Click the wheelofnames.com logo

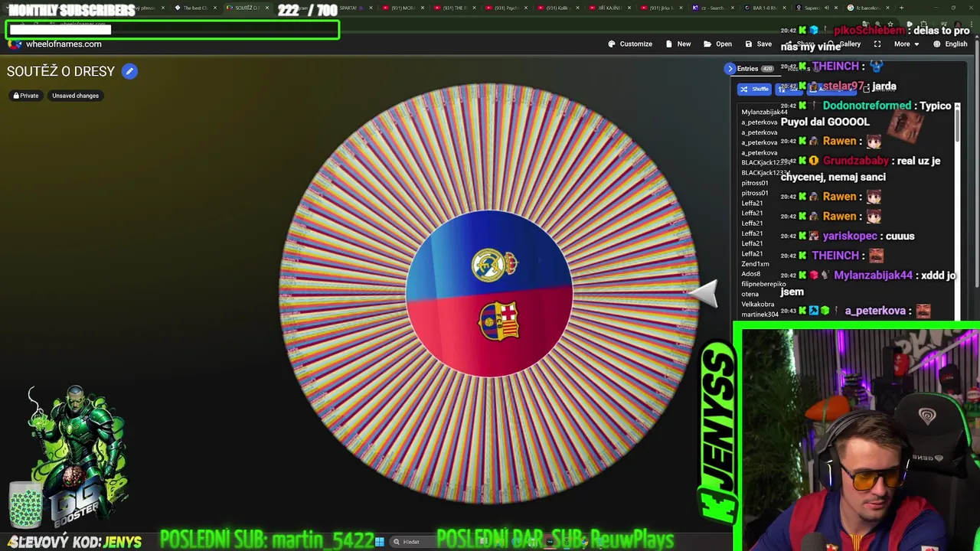(55, 44)
